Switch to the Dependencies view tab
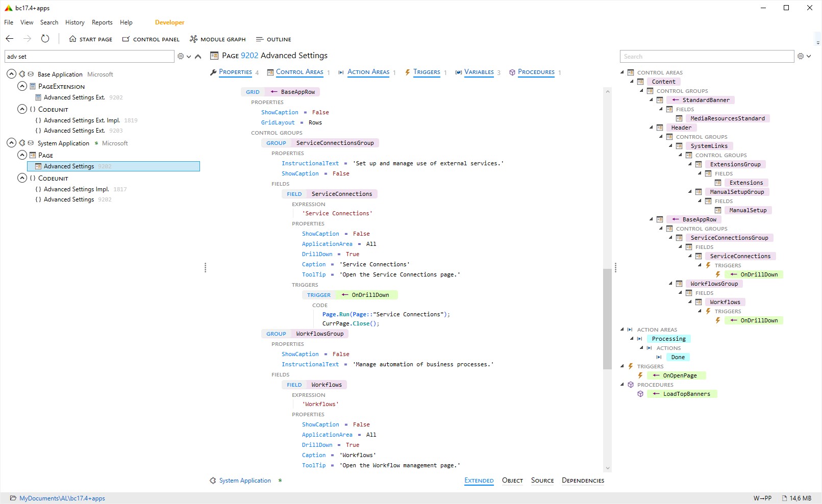The image size is (822, 504). click(583, 481)
